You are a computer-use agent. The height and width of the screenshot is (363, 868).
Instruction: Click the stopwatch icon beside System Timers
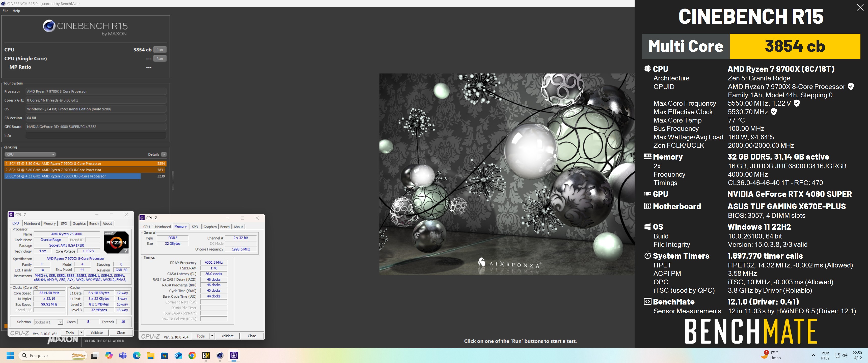pos(647,256)
